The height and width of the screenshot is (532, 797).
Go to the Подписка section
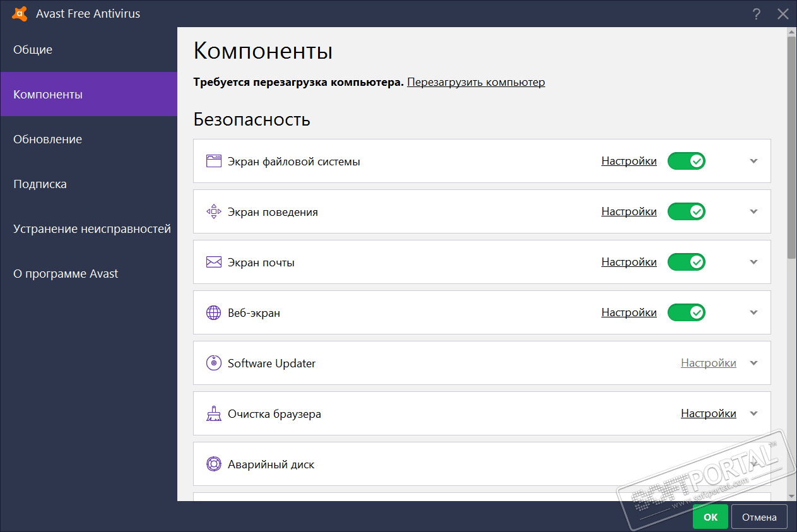89,184
